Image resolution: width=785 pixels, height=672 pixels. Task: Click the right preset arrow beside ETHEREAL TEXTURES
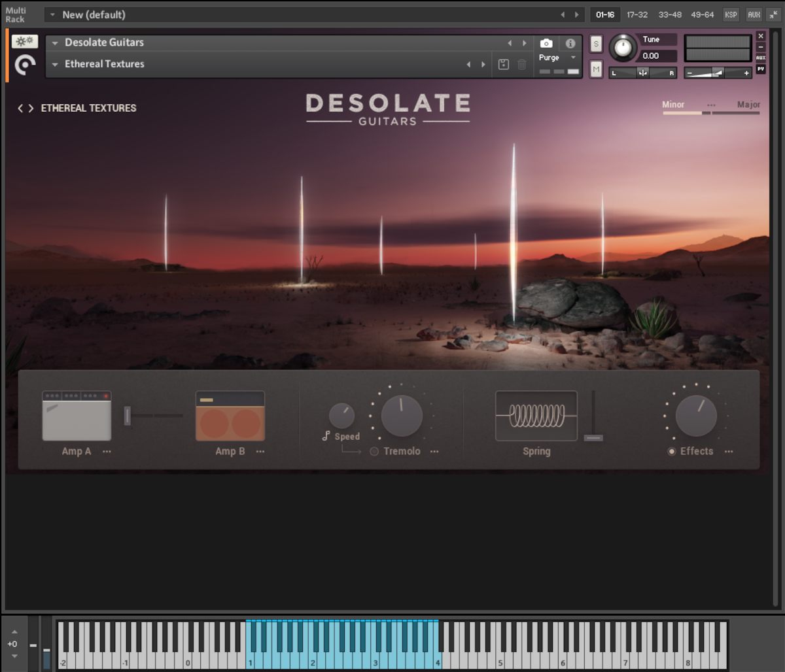point(31,109)
